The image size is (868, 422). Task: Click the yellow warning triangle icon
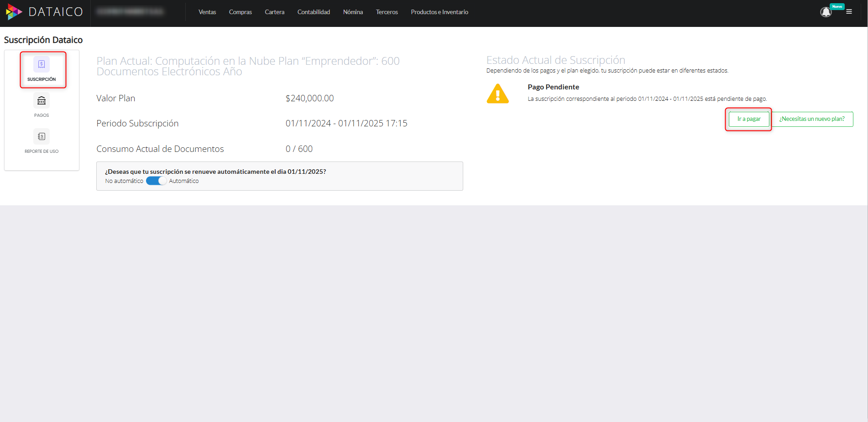(x=497, y=94)
